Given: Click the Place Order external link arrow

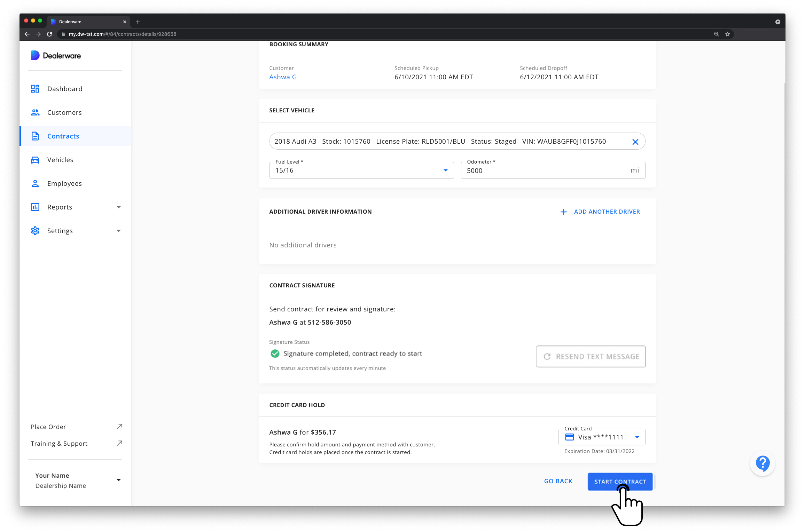Looking at the screenshot, I should coord(119,427).
